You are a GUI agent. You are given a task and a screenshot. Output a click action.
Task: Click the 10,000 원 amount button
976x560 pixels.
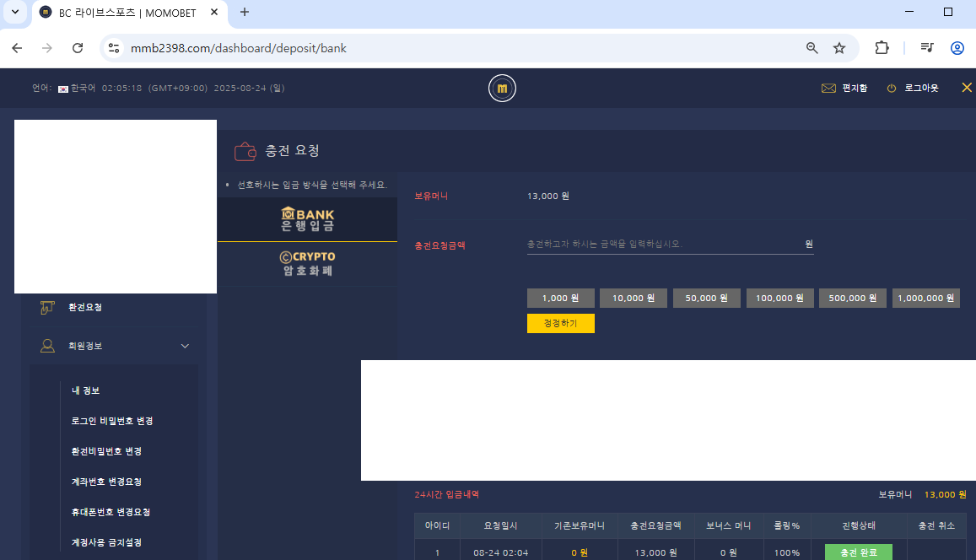634,299
